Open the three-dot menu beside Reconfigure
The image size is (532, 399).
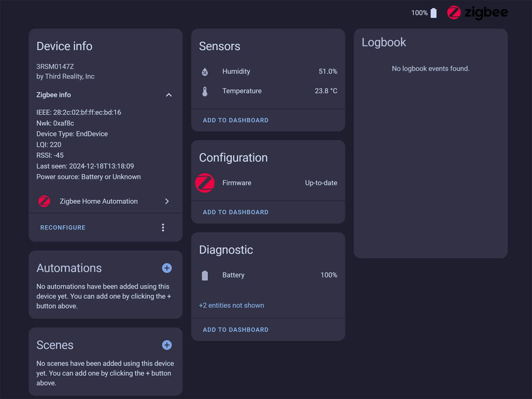(x=163, y=228)
